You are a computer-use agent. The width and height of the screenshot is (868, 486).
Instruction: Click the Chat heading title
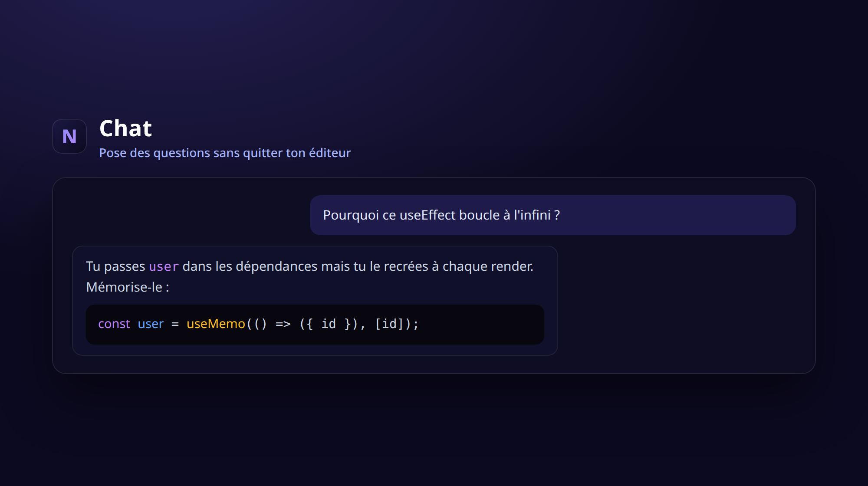(x=125, y=128)
